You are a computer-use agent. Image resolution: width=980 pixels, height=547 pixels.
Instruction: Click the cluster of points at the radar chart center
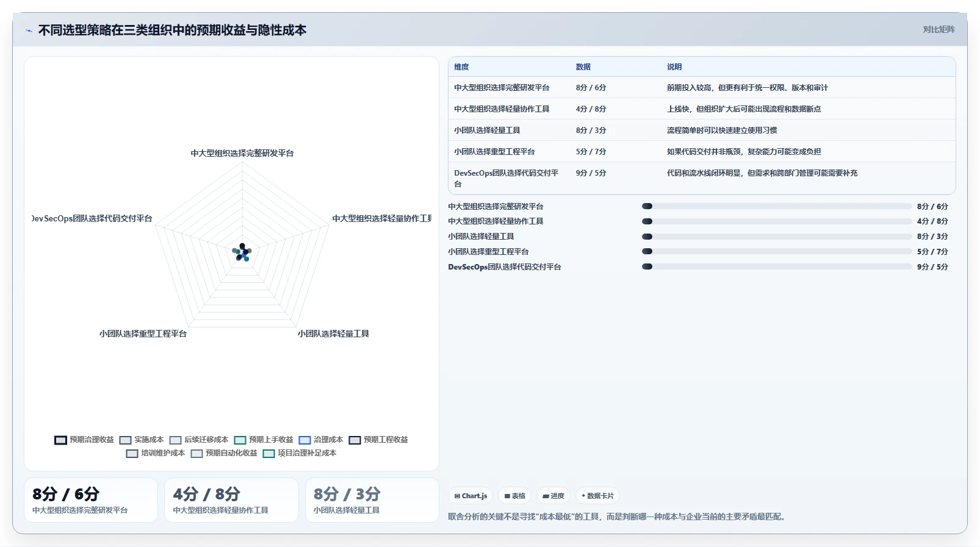tap(242, 252)
